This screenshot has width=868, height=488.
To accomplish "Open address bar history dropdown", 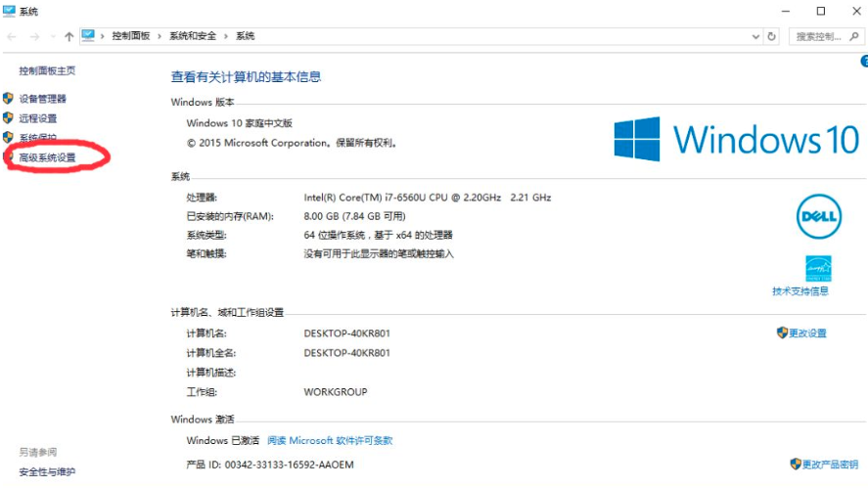I will 755,36.
